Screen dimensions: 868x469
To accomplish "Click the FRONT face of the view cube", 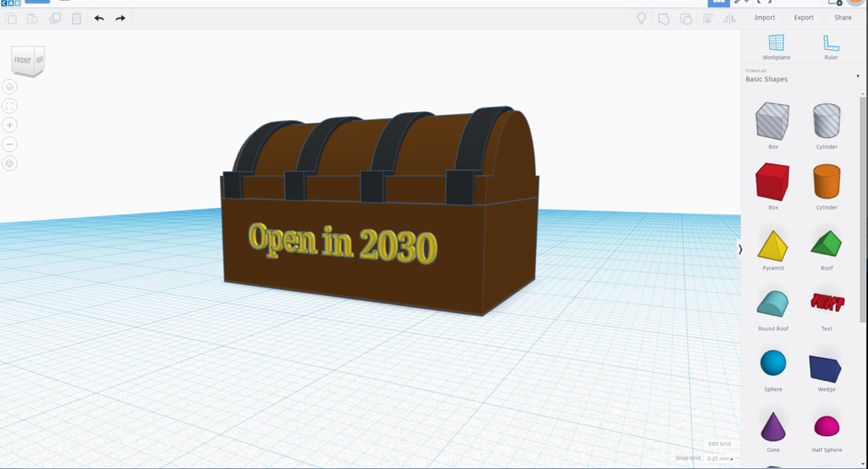I will 22,61.
